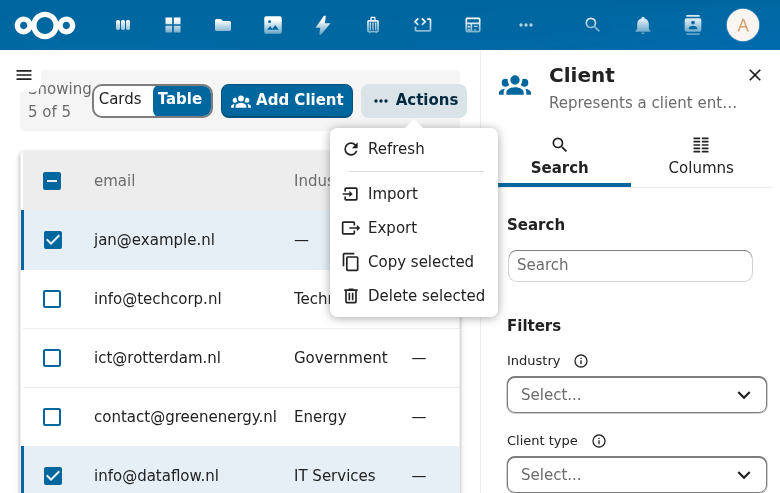The image size is (780, 493).
Task: Toggle the select-all checkbox in table header
Action: point(52,181)
